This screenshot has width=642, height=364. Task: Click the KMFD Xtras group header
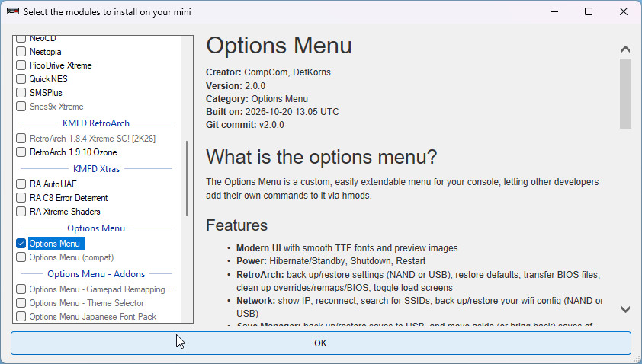point(96,169)
